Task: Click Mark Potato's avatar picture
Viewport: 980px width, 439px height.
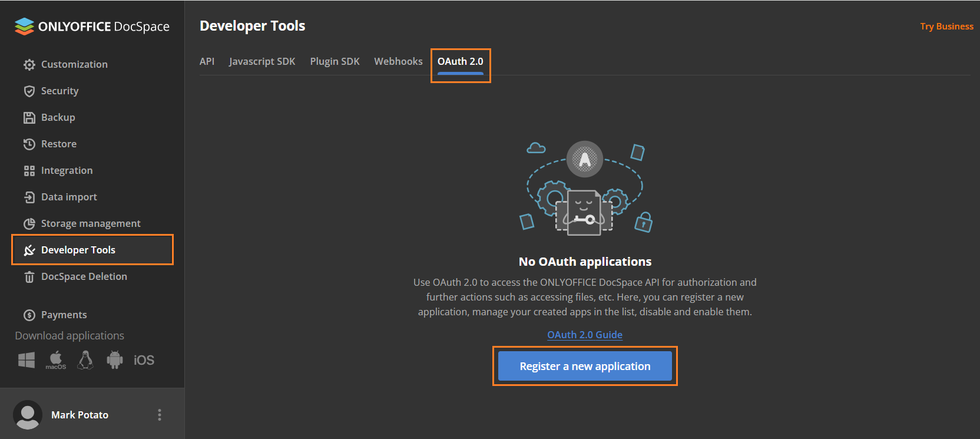Action: click(28, 415)
